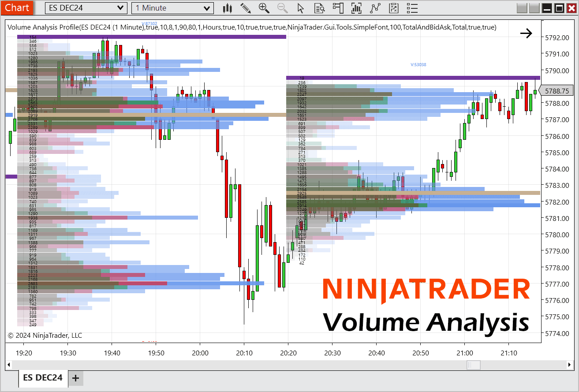Screen dimensions: 579x392
Task: Open the Chart Trader icon
Action: (x=338, y=8)
